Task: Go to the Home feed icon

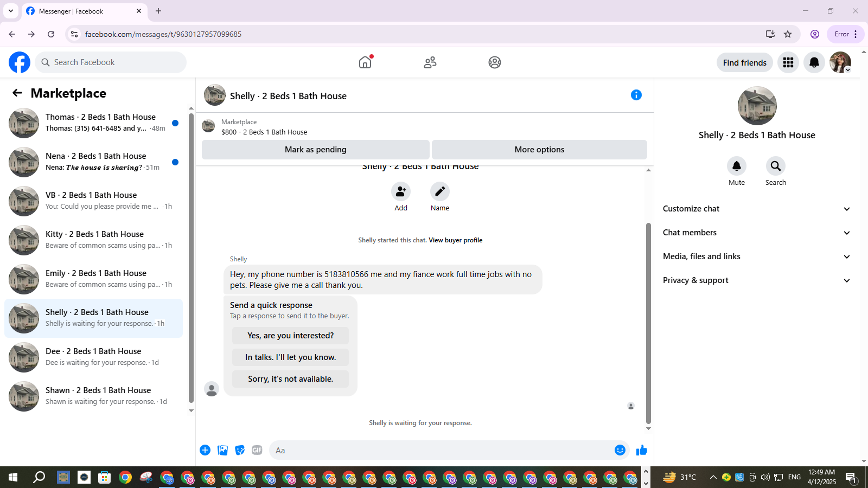Action: (x=365, y=62)
